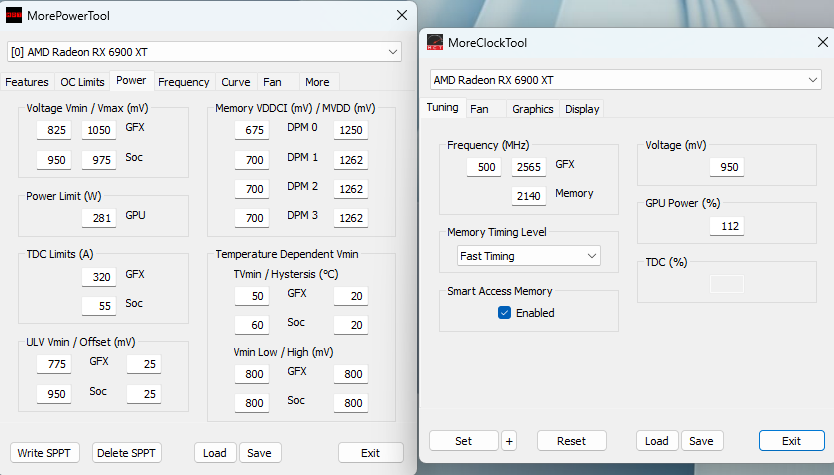The height and width of the screenshot is (475, 834).
Task: Click the ULV Vmin GFX field showing 775
Action: pyautogui.click(x=54, y=364)
